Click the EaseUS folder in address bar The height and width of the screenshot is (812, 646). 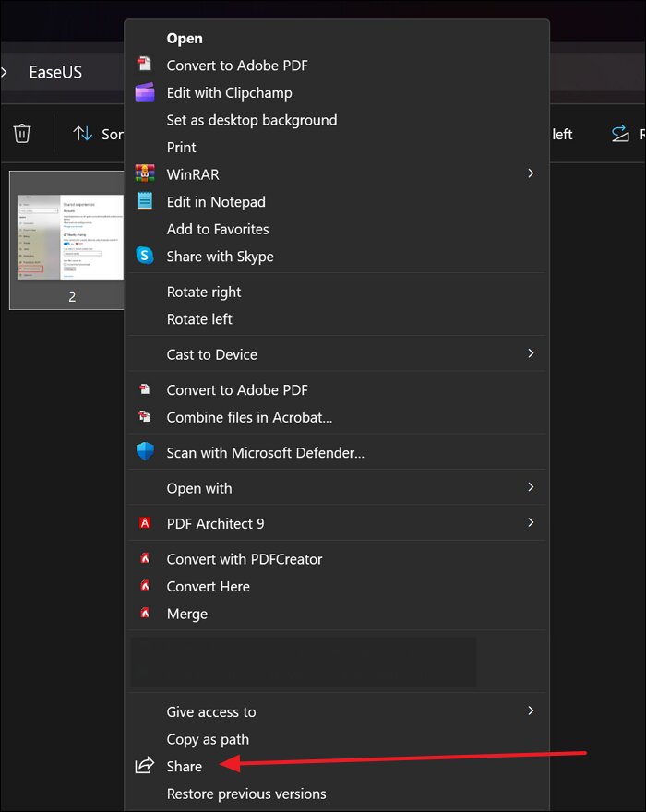pos(55,71)
